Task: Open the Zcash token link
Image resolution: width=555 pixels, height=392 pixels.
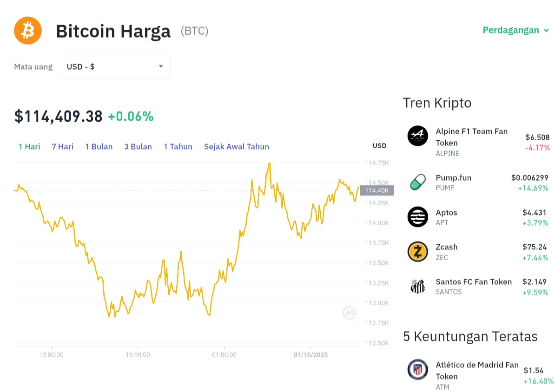Action: (446, 247)
